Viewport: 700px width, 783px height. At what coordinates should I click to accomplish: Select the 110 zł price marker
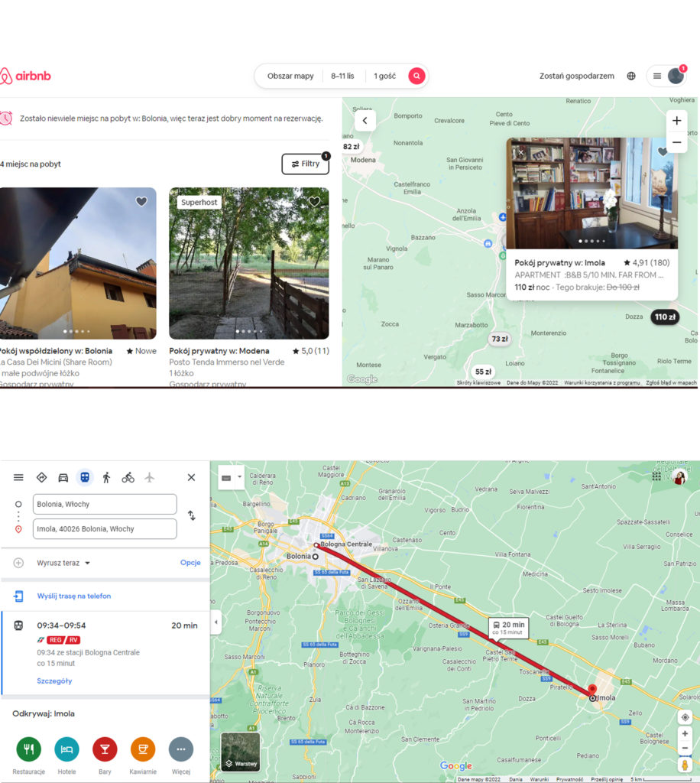coord(665,317)
